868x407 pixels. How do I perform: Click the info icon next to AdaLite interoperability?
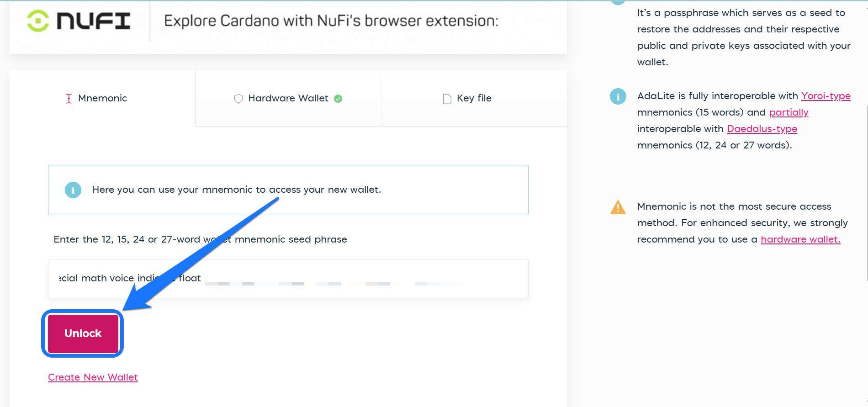point(618,96)
